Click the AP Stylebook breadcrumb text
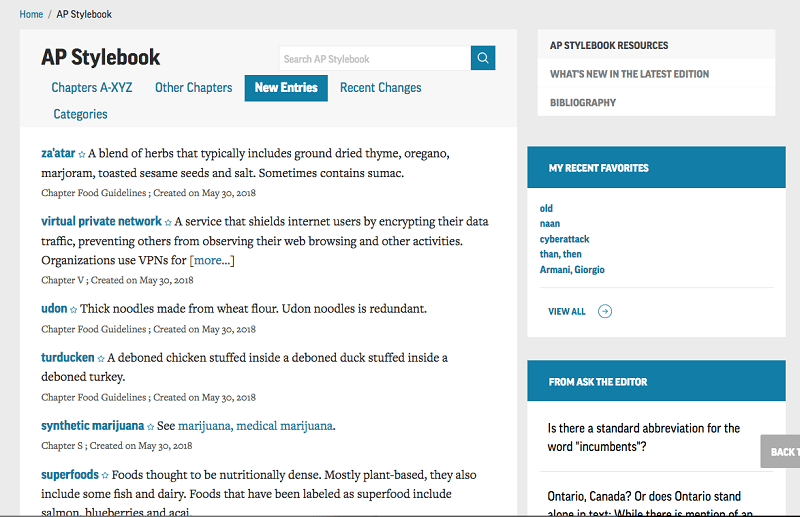The width and height of the screenshot is (800, 517). coord(84,14)
